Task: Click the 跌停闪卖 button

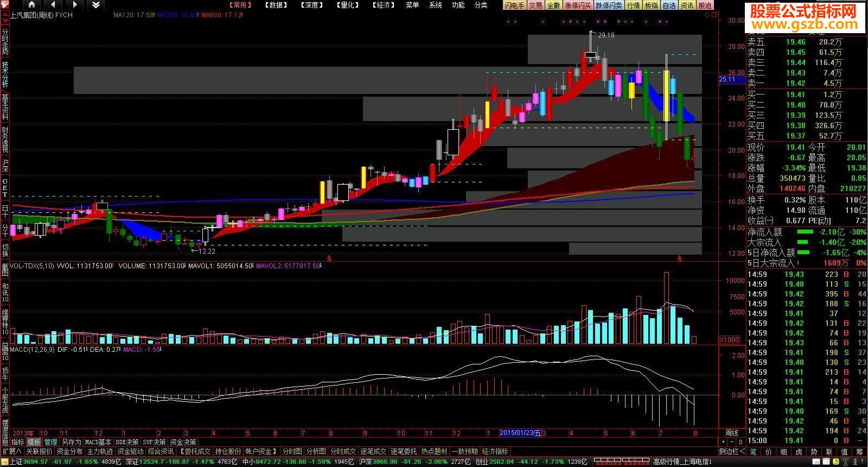Action: pos(609,5)
